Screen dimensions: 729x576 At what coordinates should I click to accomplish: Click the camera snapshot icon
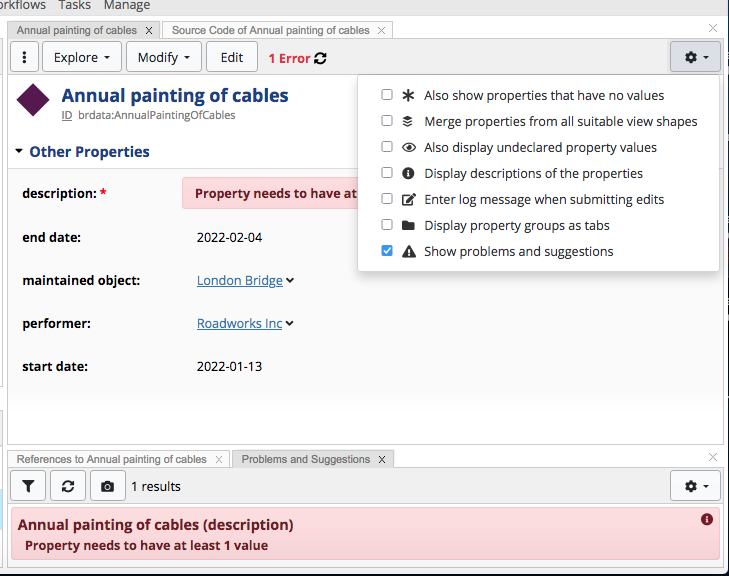coord(107,486)
